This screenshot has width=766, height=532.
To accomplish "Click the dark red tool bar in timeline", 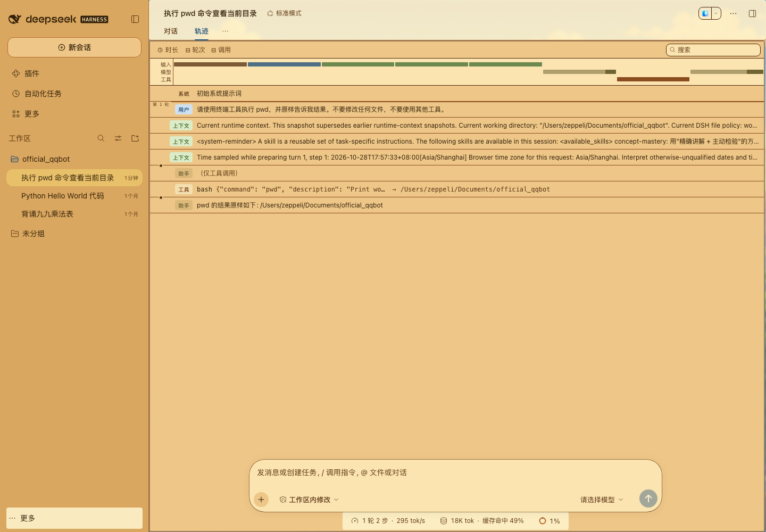I will point(653,79).
